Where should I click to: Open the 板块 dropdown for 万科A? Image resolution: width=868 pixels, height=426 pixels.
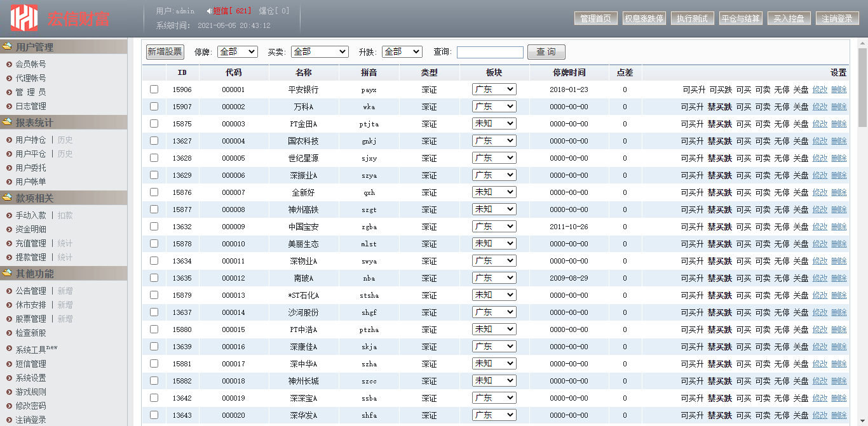[494, 107]
